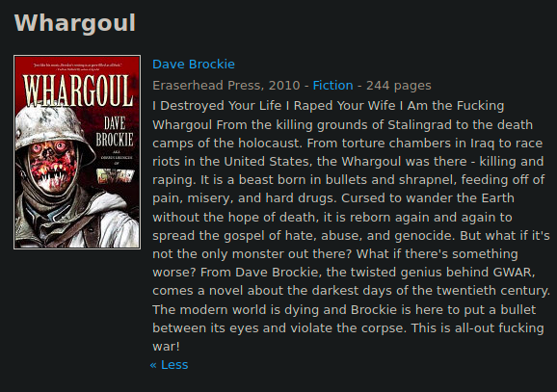Screen dimensions: 557x392
Task: Open the Whargoul book cover thumbnail
Action: tap(77, 152)
